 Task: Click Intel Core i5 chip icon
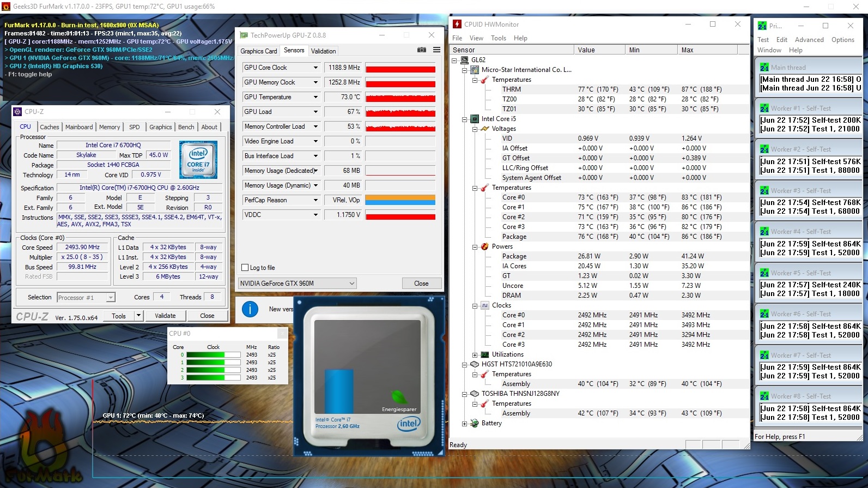(475, 119)
